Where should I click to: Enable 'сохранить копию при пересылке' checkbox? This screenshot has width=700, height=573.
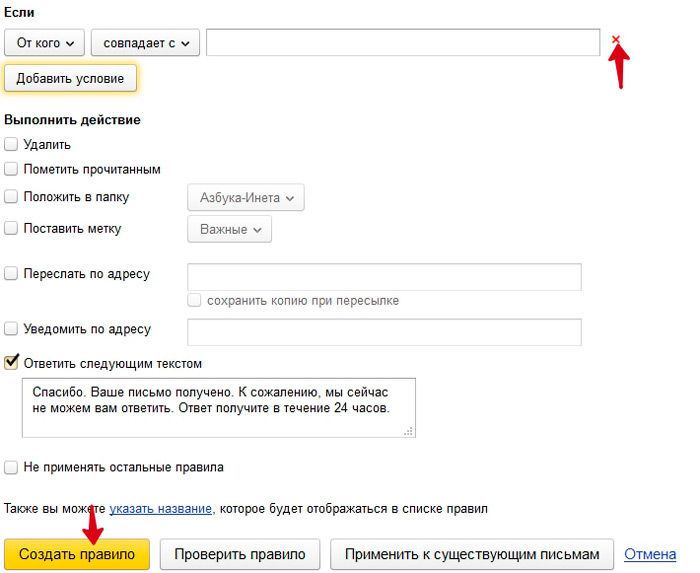pos(194,300)
